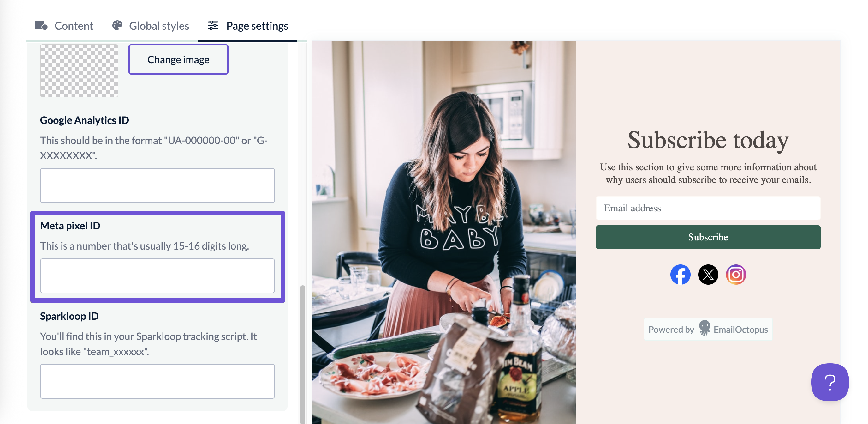868x424 pixels.
Task: Click the Email address field in preview
Action: coord(708,209)
